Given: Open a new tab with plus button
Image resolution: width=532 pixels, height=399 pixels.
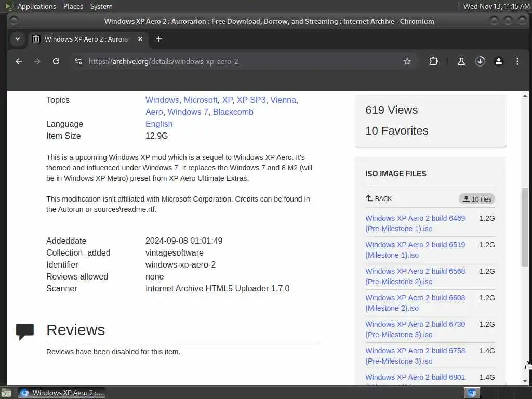Looking at the screenshot, I should pos(159,39).
